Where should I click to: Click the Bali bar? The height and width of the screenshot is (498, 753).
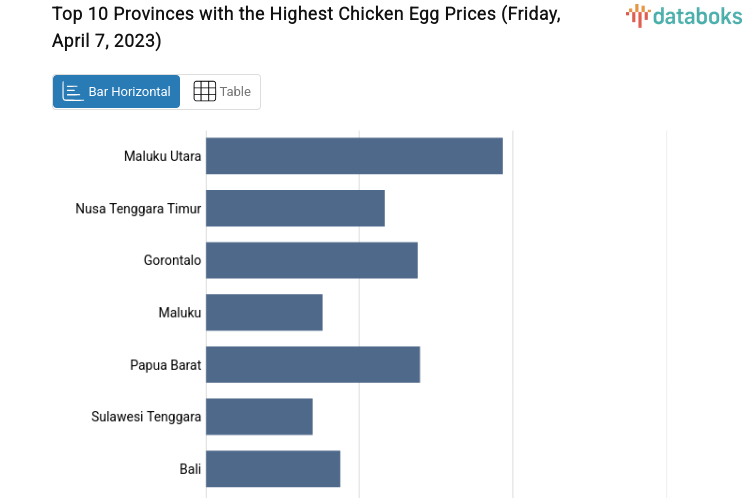[273, 468]
